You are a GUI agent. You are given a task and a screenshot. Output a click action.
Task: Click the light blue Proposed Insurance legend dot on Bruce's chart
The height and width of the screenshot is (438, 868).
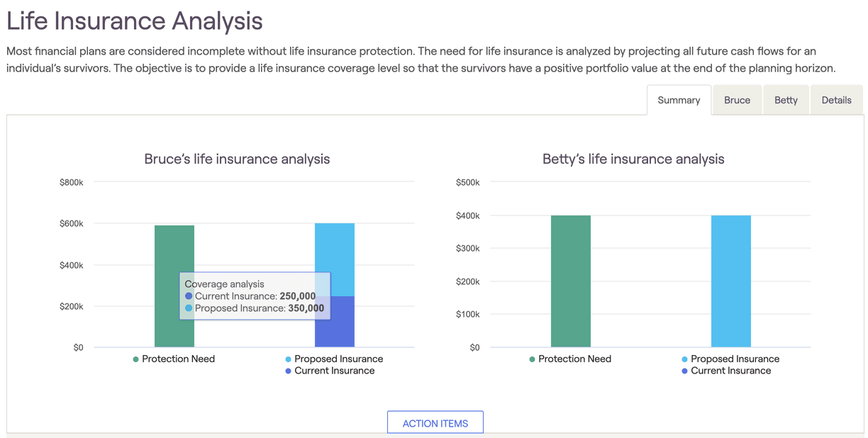(x=287, y=359)
